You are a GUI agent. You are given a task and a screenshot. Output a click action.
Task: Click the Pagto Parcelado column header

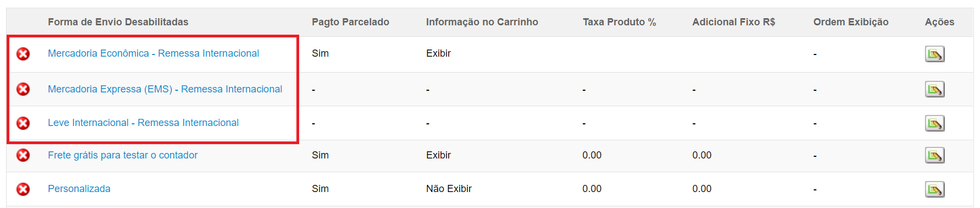click(350, 22)
